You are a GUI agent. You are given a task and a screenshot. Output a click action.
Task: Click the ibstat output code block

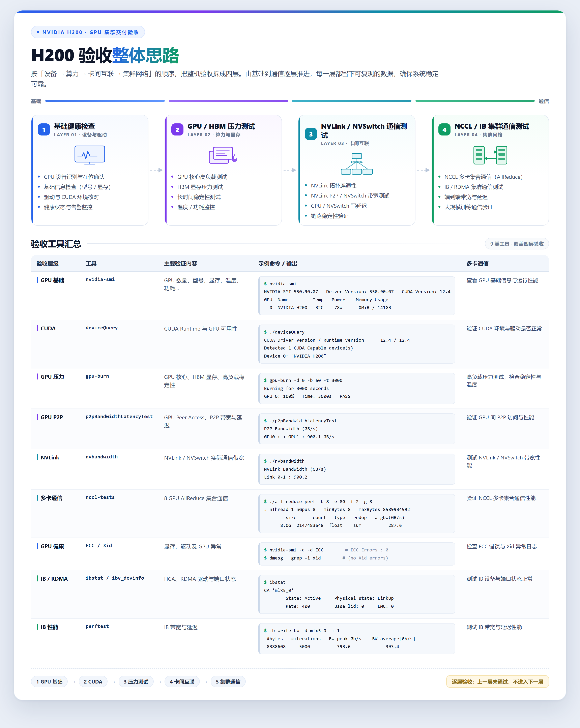click(x=357, y=594)
